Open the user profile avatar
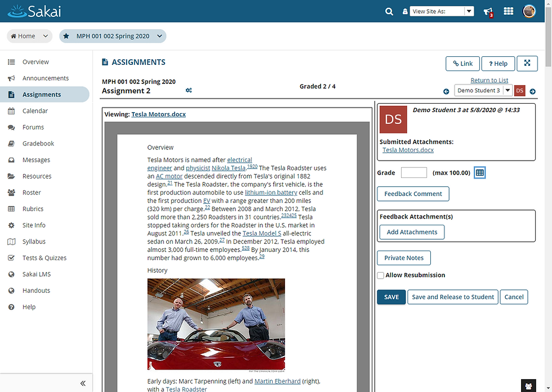 pyautogui.click(x=529, y=11)
